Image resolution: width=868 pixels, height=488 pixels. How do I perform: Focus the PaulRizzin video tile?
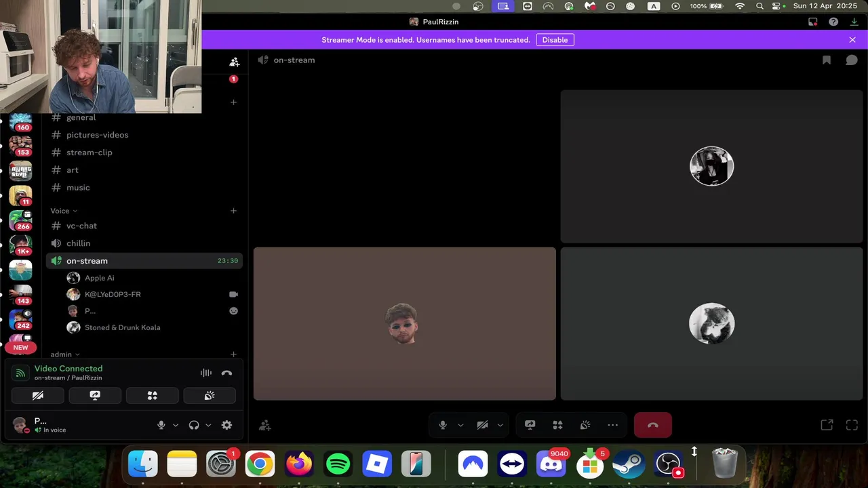tap(405, 324)
